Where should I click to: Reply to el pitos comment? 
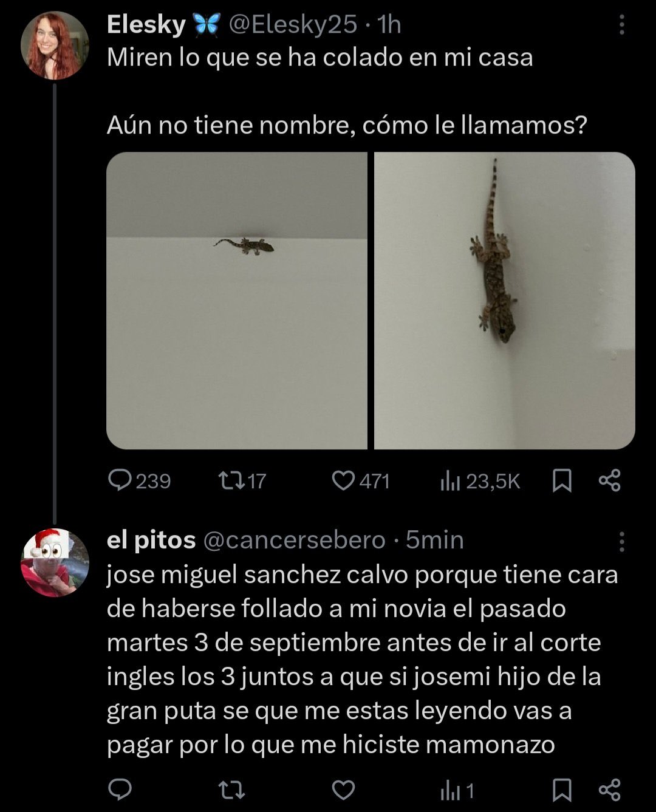[x=120, y=790]
